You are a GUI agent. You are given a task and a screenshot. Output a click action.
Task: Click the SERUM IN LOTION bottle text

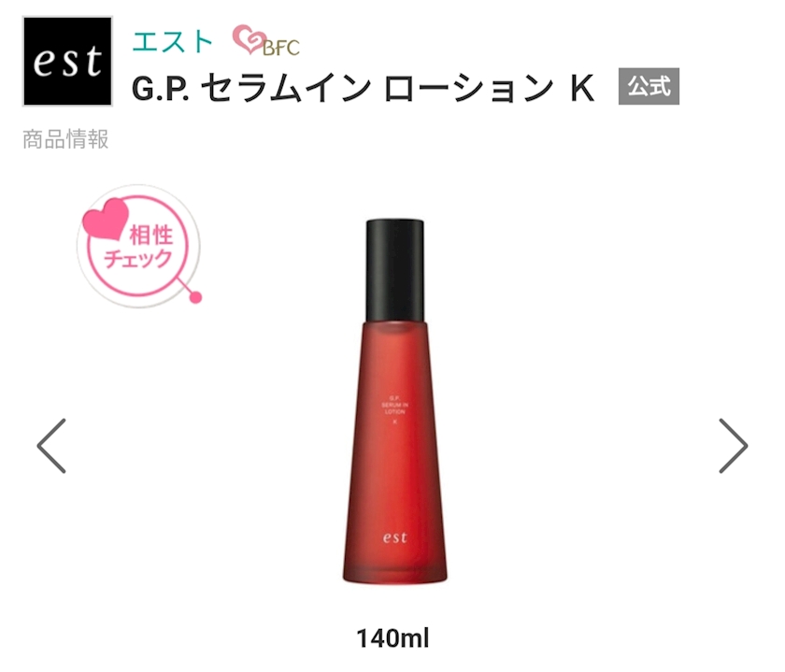[395, 407]
